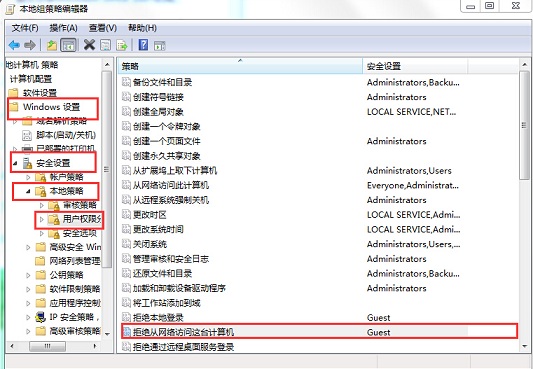Open the 文件(F) menu
This screenshot has width=533, height=369.
tap(25, 28)
